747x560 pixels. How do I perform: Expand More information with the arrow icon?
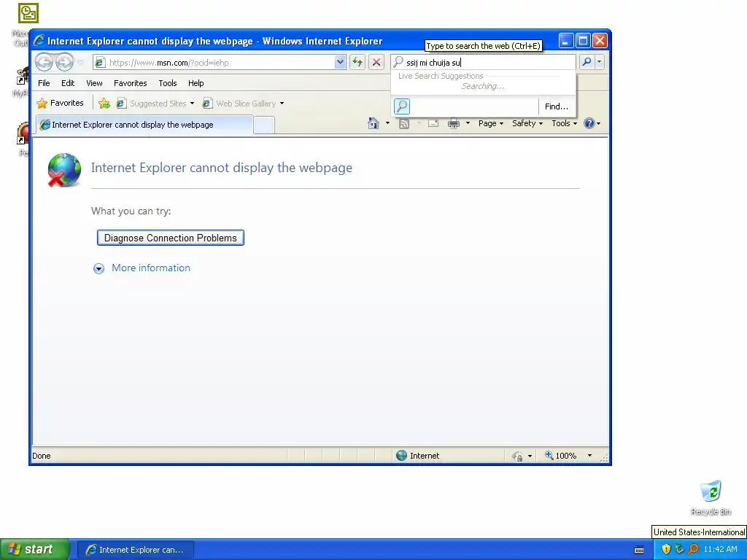(98, 268)
